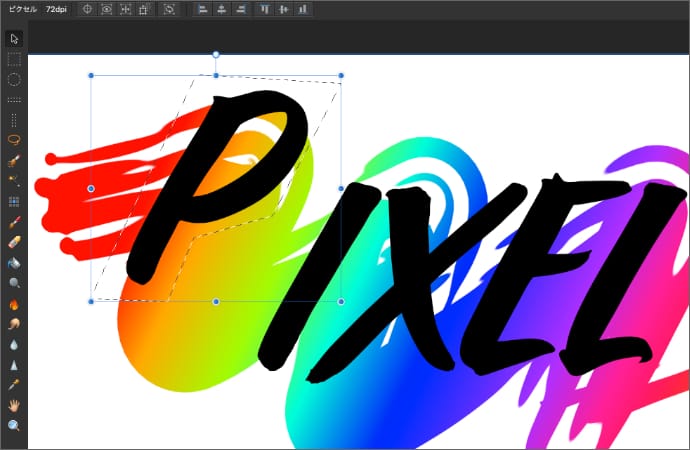Select the Move tool arrow

click(14, 39)
